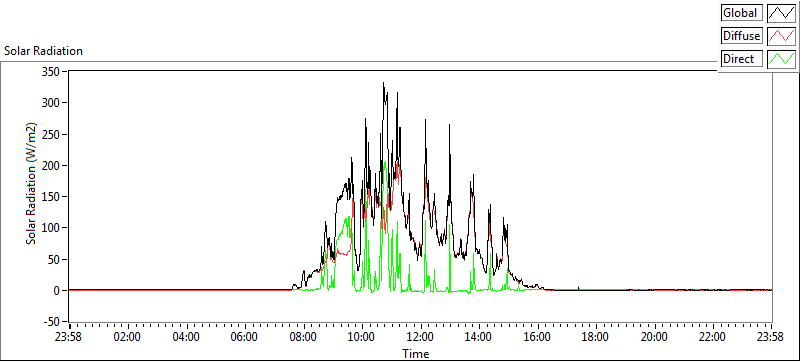Click the -50 y-axis scale value

51,322
